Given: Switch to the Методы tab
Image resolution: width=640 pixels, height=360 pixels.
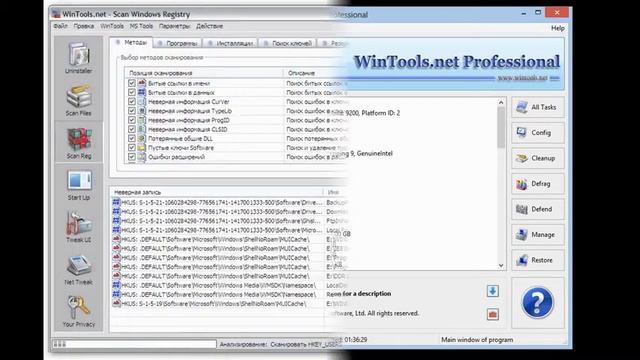Looking at the screenshot, I should pyautogui.click(x=131, y=42).
